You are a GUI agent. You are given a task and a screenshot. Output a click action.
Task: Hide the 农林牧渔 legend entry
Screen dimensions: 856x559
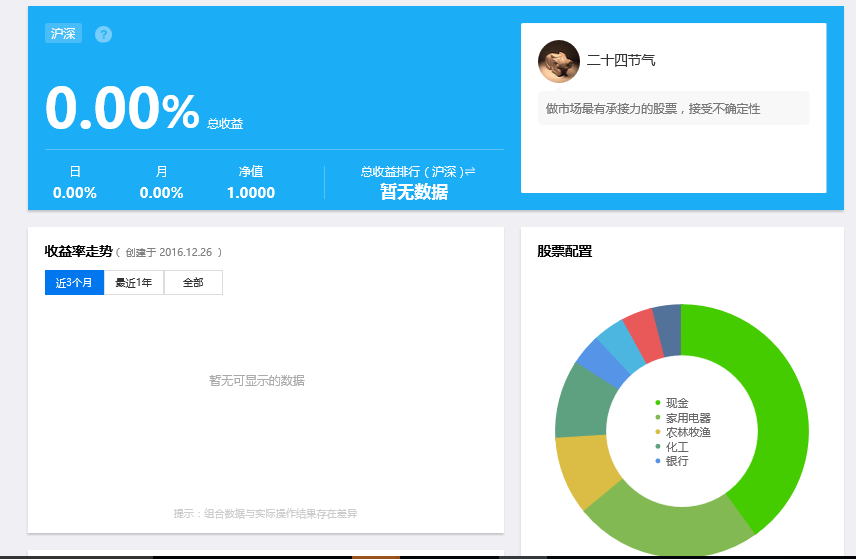687,432
